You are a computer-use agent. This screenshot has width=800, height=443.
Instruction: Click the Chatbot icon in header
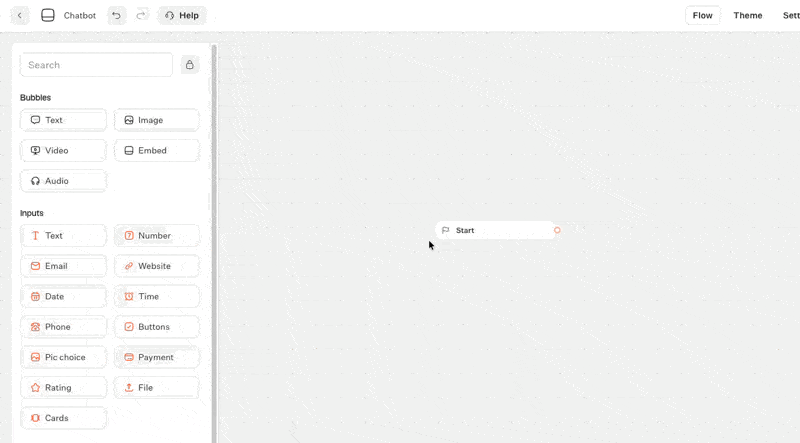(x=48, y=16)
